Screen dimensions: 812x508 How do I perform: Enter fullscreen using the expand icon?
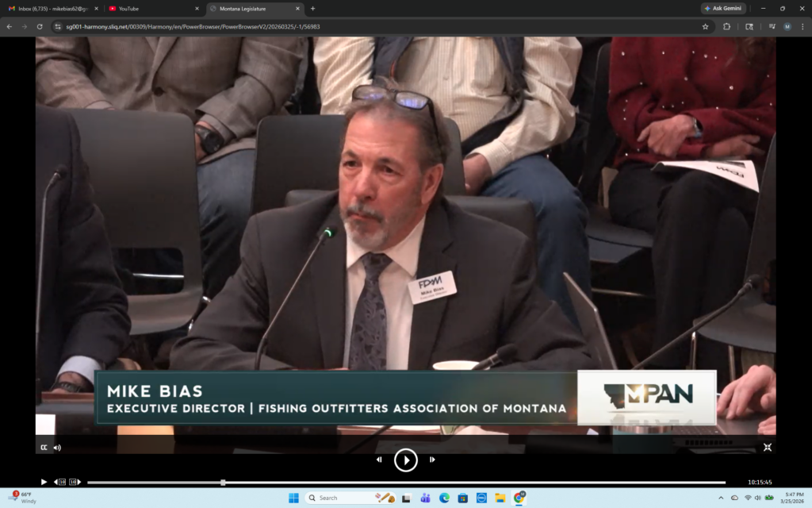[x=767, y=448]
